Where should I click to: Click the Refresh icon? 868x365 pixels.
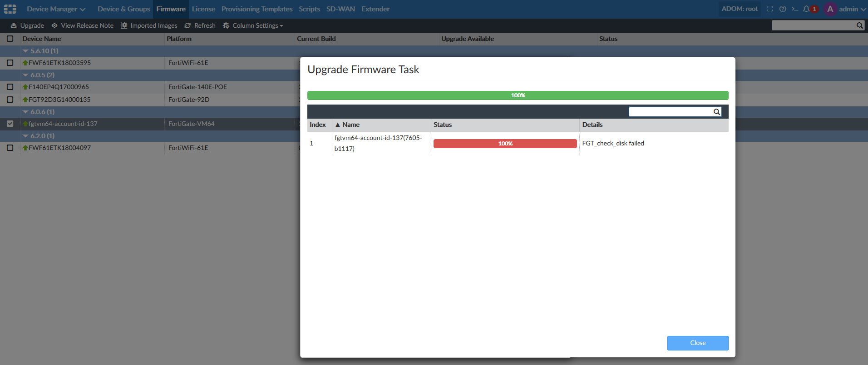pos(187,25)
